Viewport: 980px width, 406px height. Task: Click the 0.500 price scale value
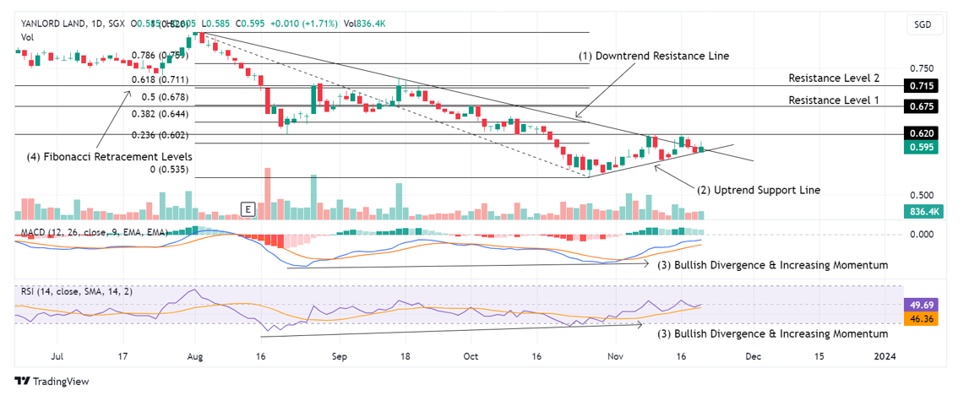(922, 196)
